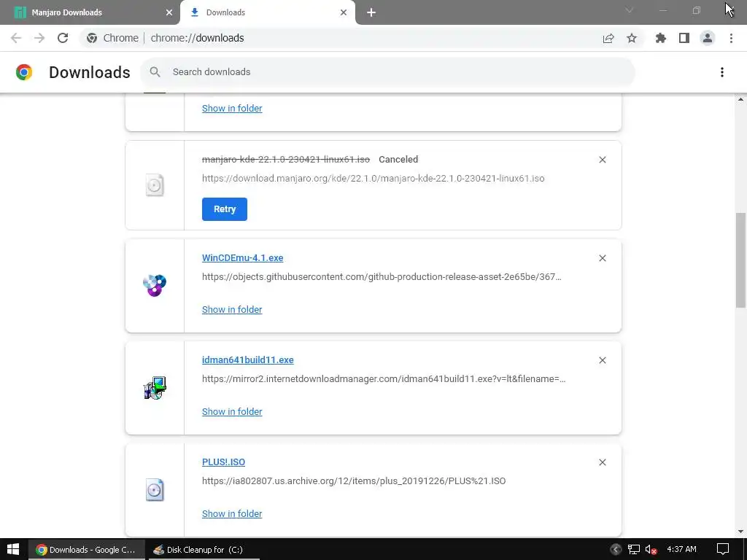Click the githubusercontent source URL text
747x560 pixels.
(x=382, y=276)
